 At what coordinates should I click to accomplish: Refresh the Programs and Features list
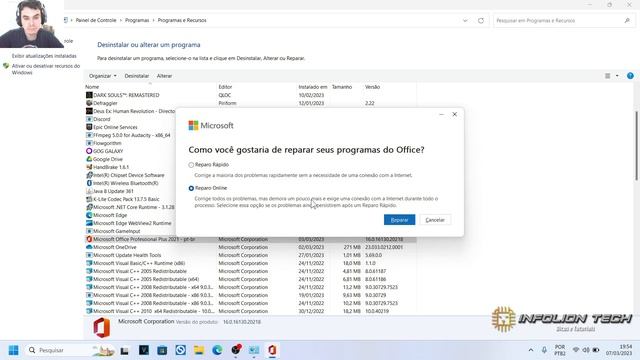pyautogui.click(x=481, y=20)
